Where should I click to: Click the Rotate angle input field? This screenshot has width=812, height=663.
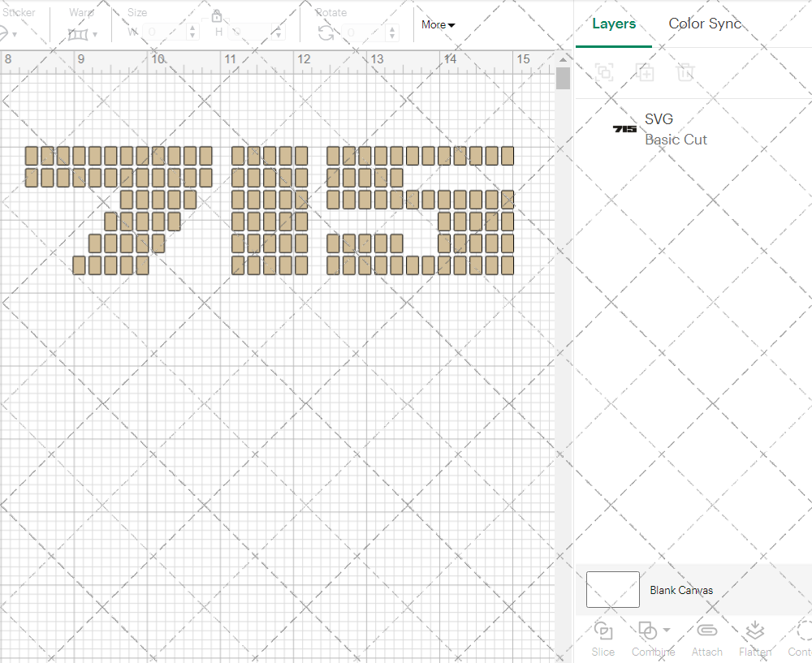[362, 32]
